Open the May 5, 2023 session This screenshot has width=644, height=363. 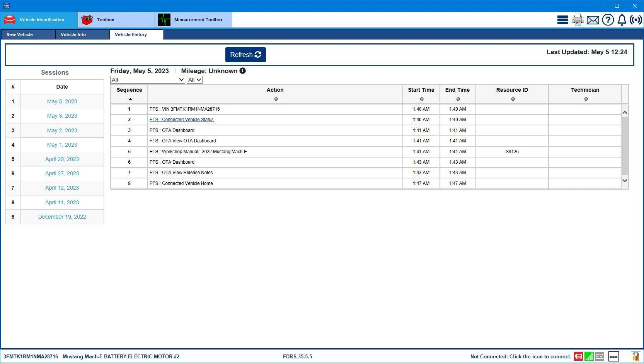[x=62, y=101]
